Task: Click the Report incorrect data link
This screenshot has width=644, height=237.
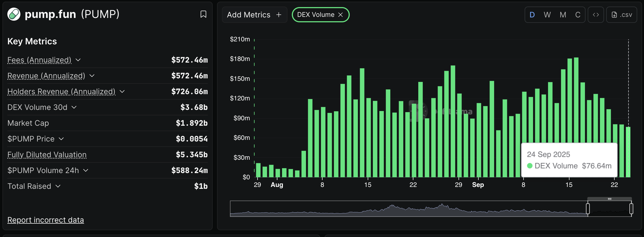Action: [45, 220]
